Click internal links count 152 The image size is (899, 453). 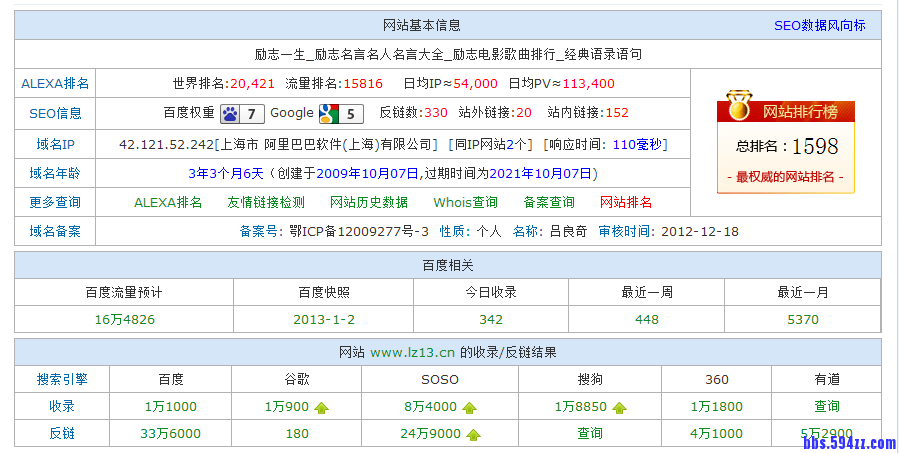tap(617, 112)
